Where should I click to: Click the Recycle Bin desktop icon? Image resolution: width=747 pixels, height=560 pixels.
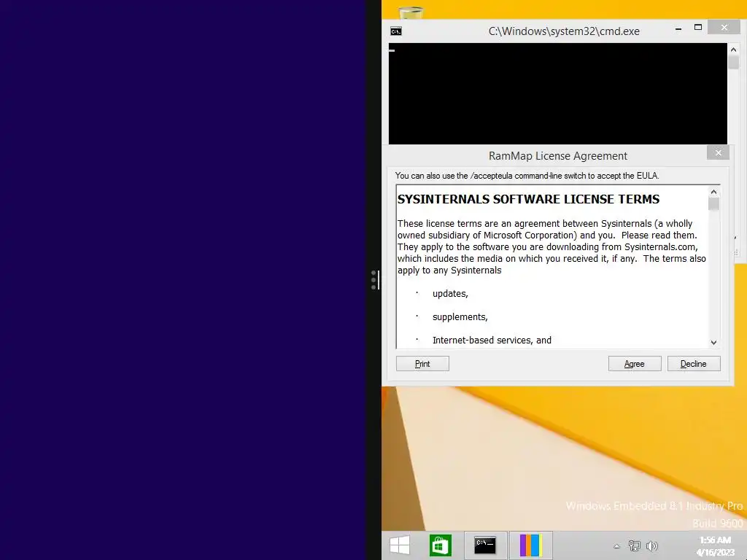pyautogui.click(x=410, y=12)
